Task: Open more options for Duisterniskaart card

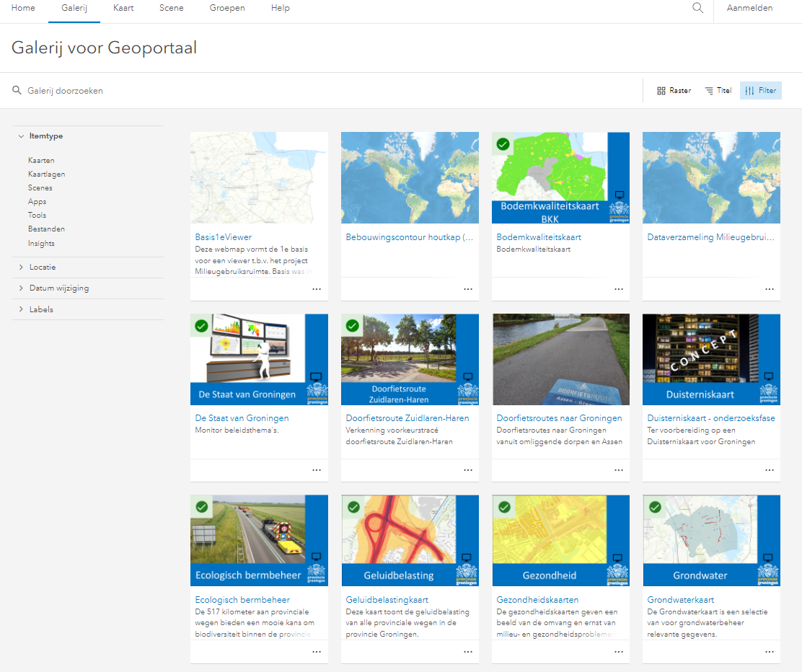Action: click(770, 470)
